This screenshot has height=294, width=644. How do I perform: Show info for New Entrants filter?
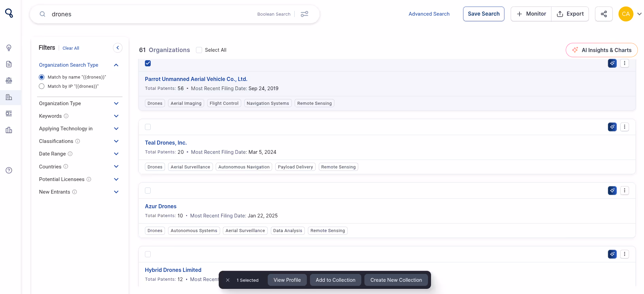point(75,192)
